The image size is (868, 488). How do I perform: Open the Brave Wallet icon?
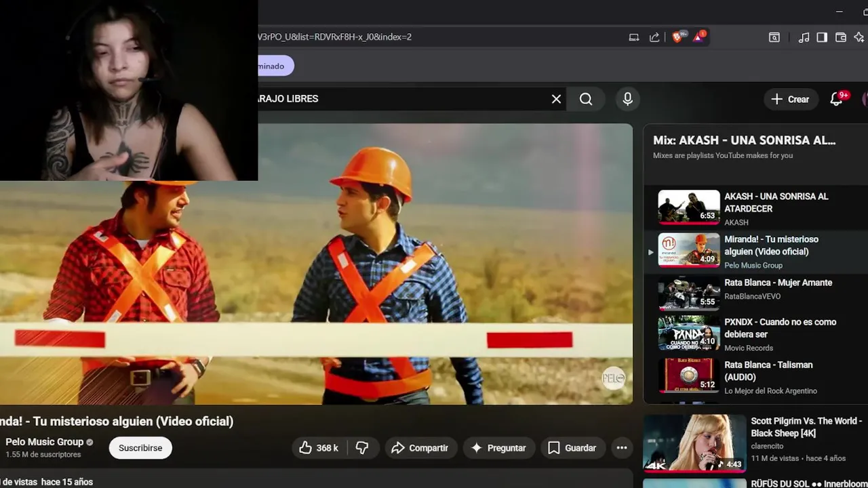coord(841,37)
